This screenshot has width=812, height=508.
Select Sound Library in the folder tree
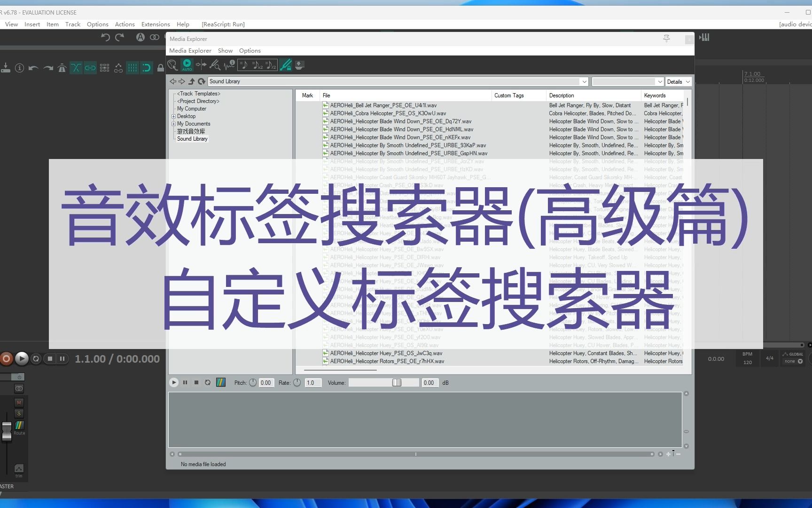click(x=192, y=139)
